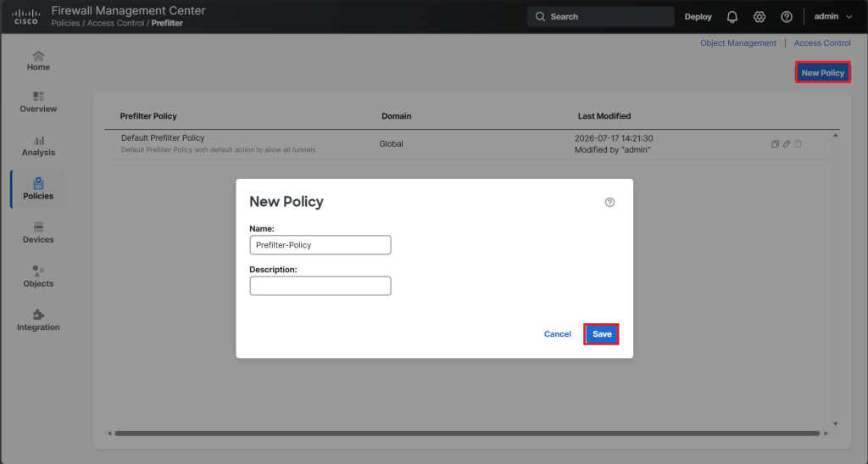Click the scroll-right arrow
The width and height of the screenshot is (868, 464).
click(x=826, y=433)
